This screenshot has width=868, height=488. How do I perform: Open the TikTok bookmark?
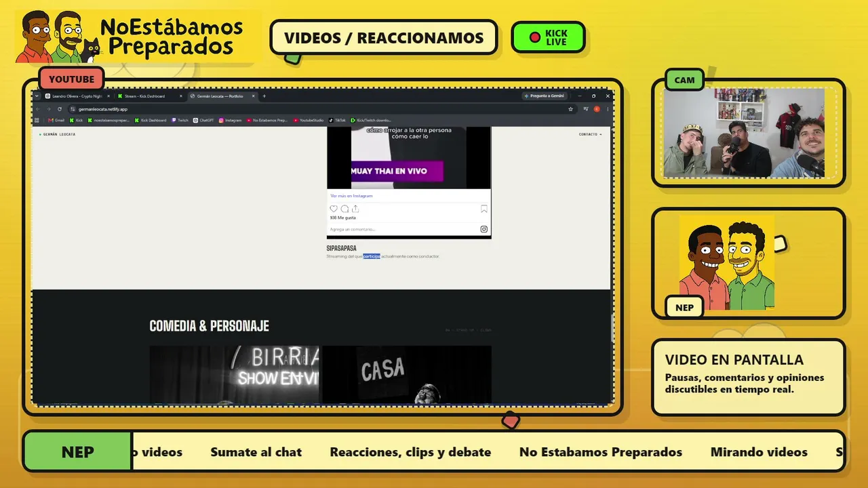click(338, 120)
